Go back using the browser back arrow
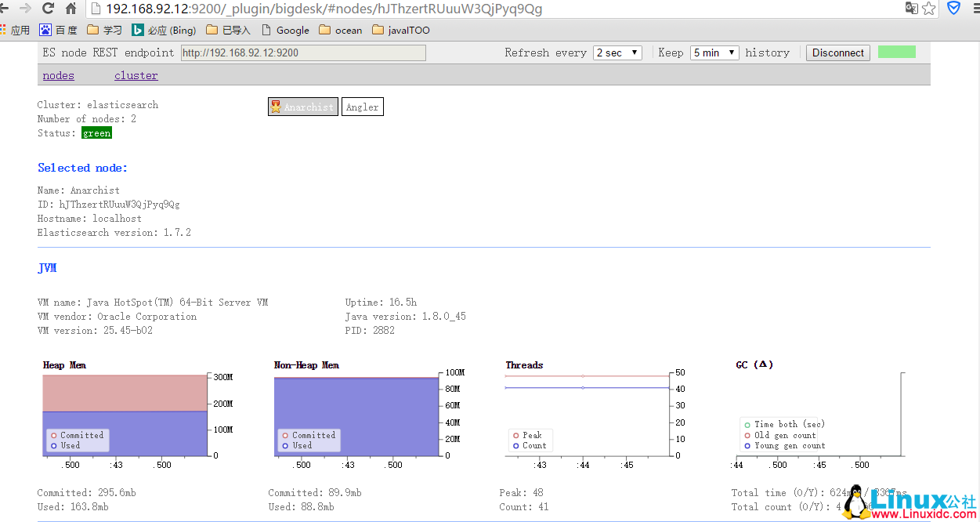 click(x=5, y=9)
